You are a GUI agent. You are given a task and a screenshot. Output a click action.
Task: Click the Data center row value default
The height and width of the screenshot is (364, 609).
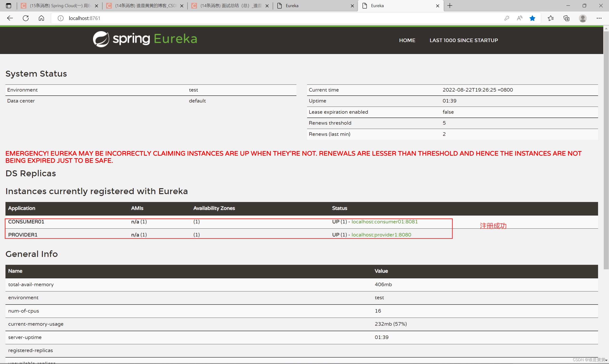coord(197,101)
